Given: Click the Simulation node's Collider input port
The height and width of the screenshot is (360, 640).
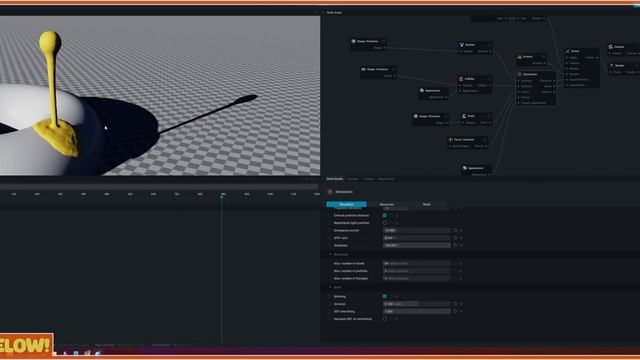Looking at the screenshot, I should [x=519, y=86].
